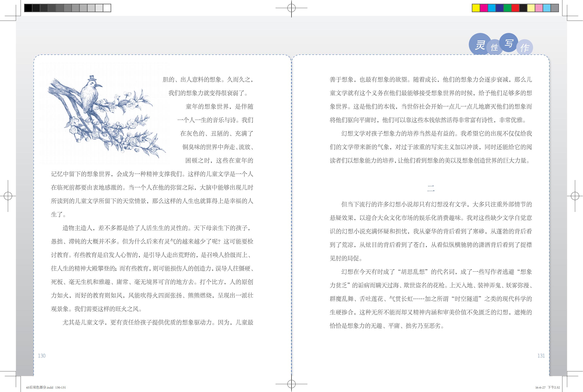Image resolution: width=583 pixels, height=392 pixels.
Task: Click the white swatch at the grayscale bar end
Action: point(107,8)
